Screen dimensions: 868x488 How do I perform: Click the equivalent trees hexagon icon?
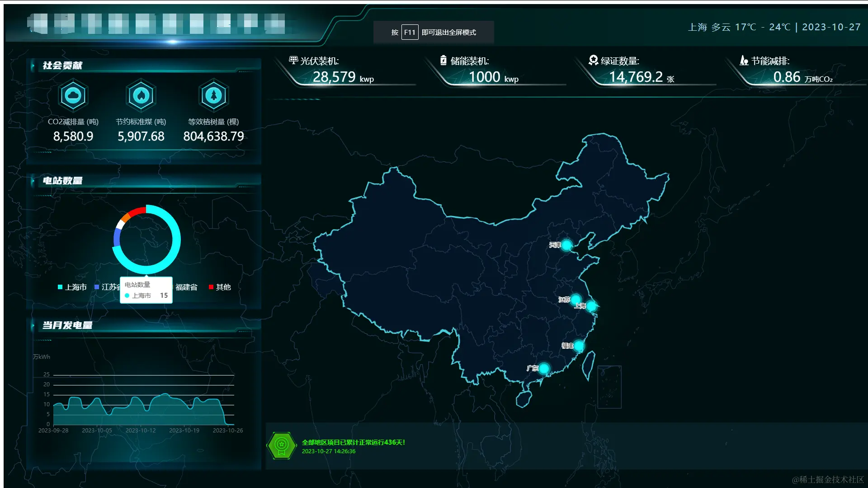click(x=213, y=95)
